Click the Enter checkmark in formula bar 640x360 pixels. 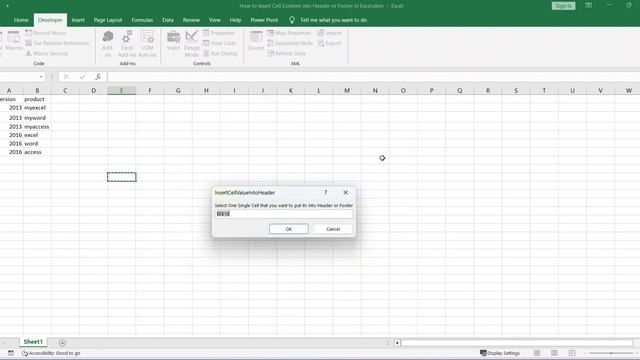click(x=82, y=77)
